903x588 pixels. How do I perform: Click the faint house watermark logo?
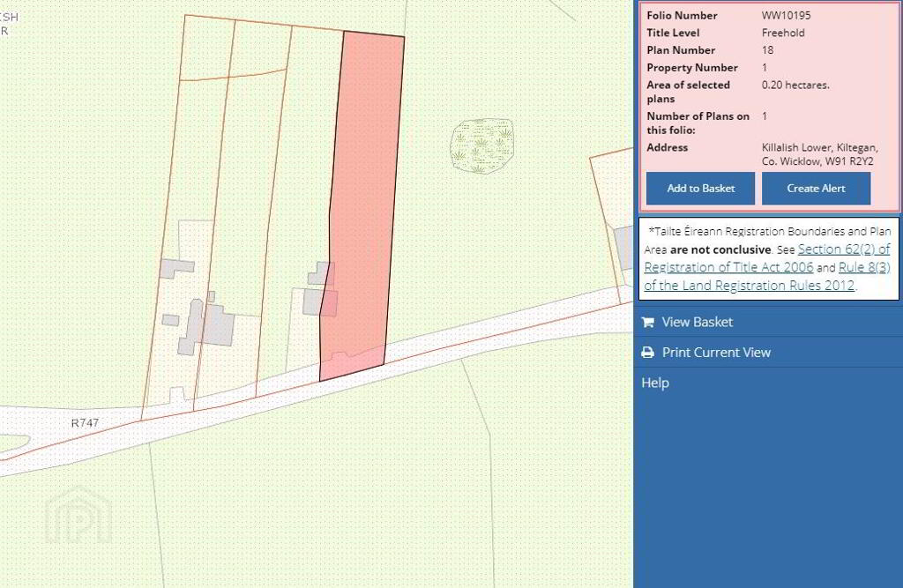[x=78, y=515]
